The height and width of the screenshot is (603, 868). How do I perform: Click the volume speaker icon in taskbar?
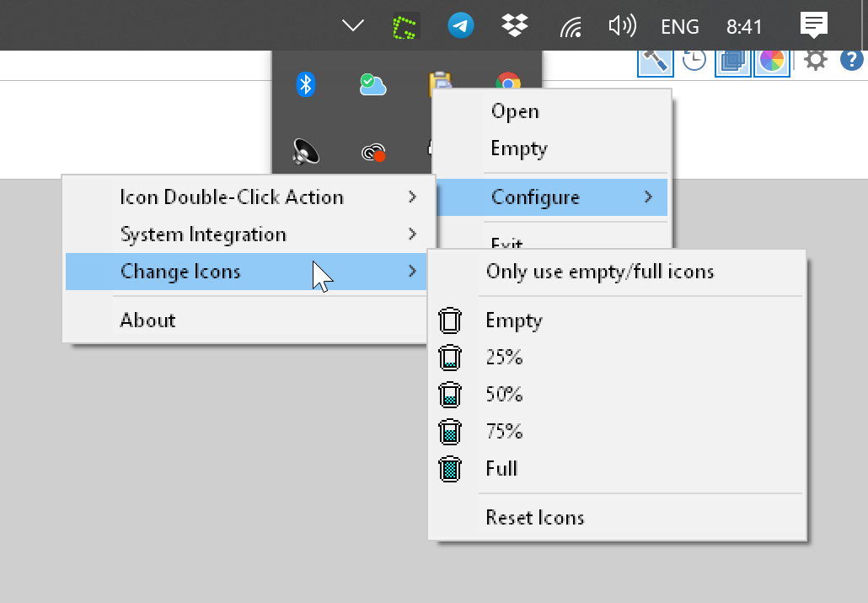click(622, 26)
